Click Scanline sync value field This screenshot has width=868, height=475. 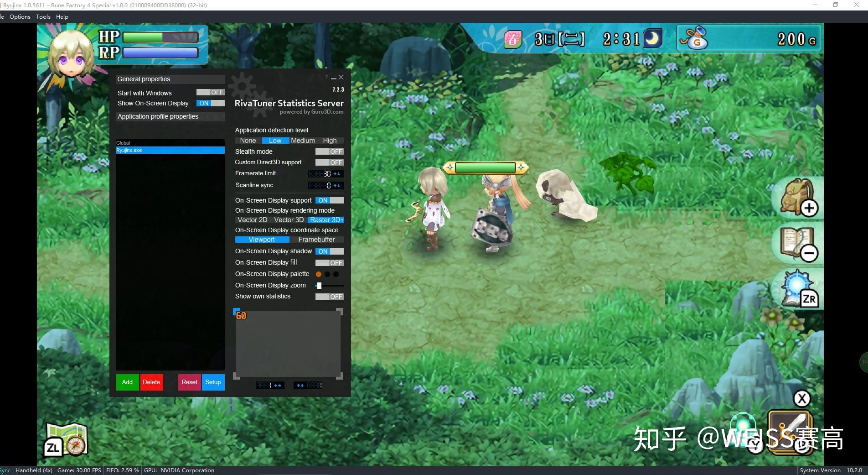click(x=320, y=186)
